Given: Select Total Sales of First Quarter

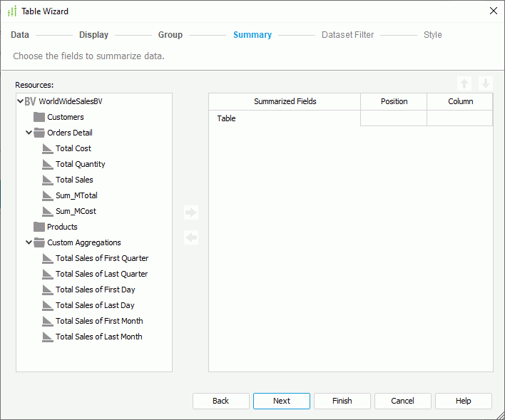Looking at the screenshot, I should click(102, 258).
